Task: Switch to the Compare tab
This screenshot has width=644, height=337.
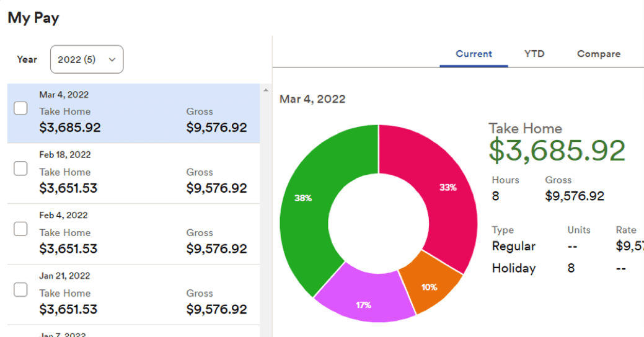Action: [598, 54]
